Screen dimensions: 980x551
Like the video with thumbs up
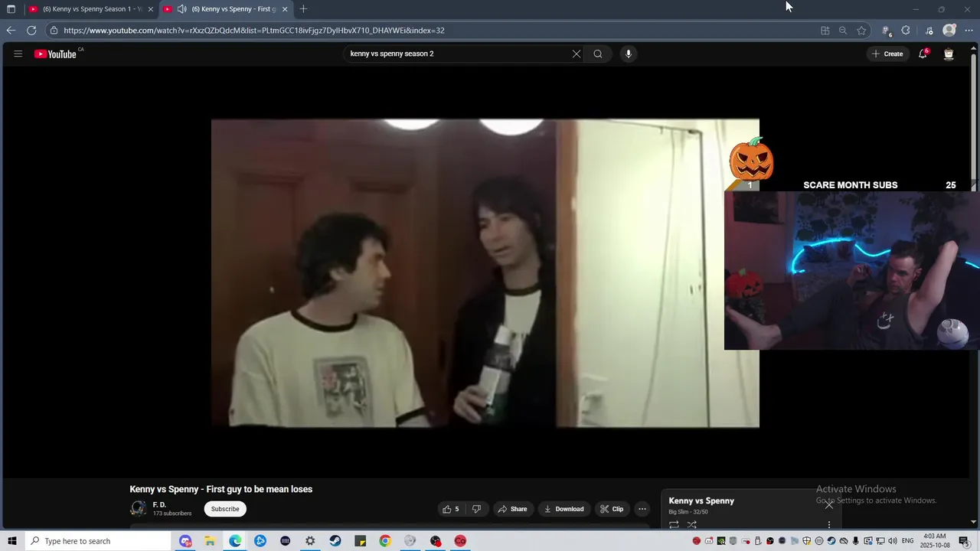[x=451, y=509]
